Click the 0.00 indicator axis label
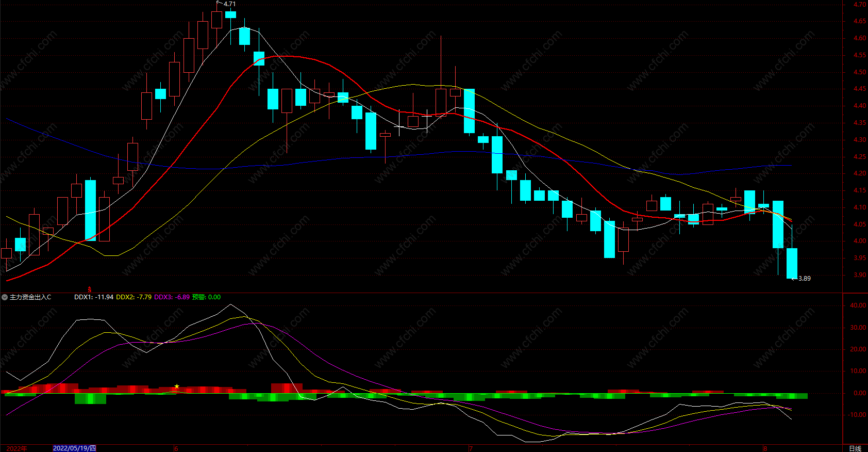868x452 pixels. (860, 393)
